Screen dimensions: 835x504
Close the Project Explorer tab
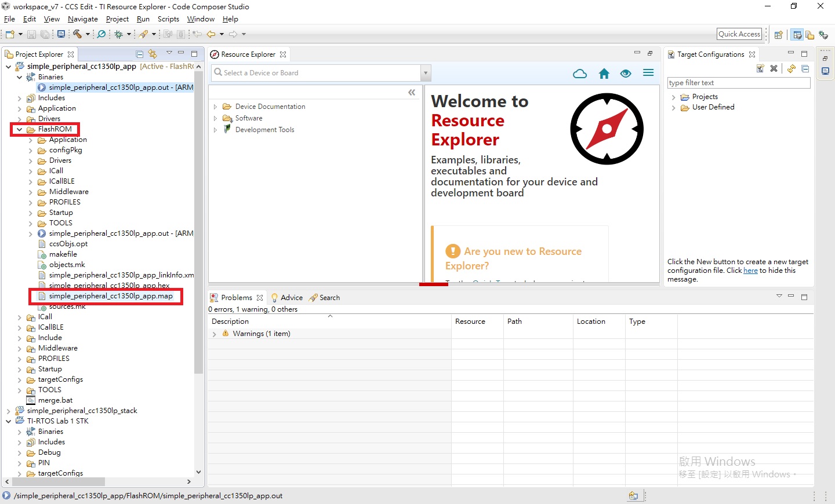coord(71,54)
